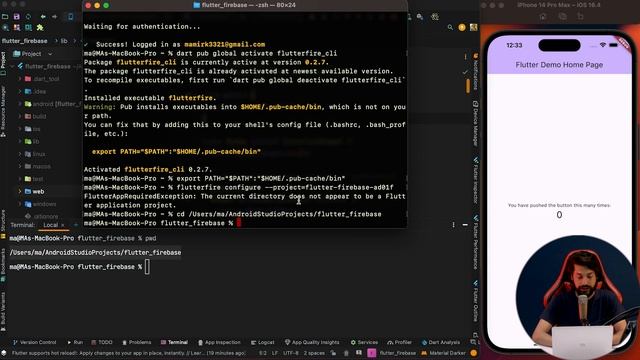Select the macos folder in the project tree
This screenshot has height=360, width=640.
point(38,167)
